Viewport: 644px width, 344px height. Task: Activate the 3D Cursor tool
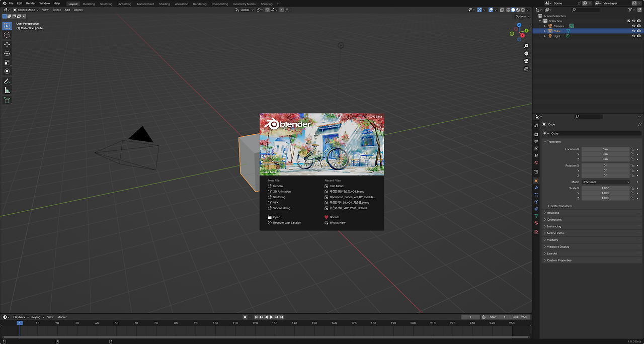click(x=7, y=35)
